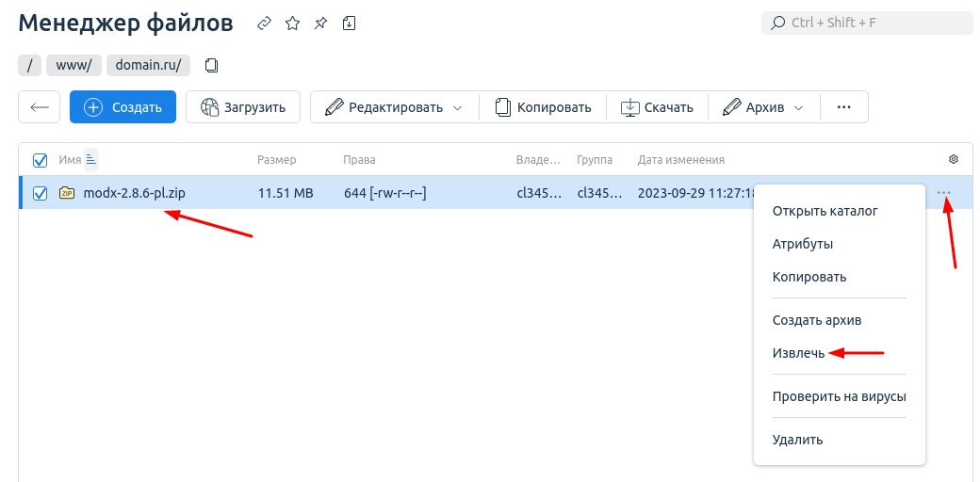The height and width of the screenshot is (482, 980).
Task: Click the Права column header
Action: click(x=359, y=160)
